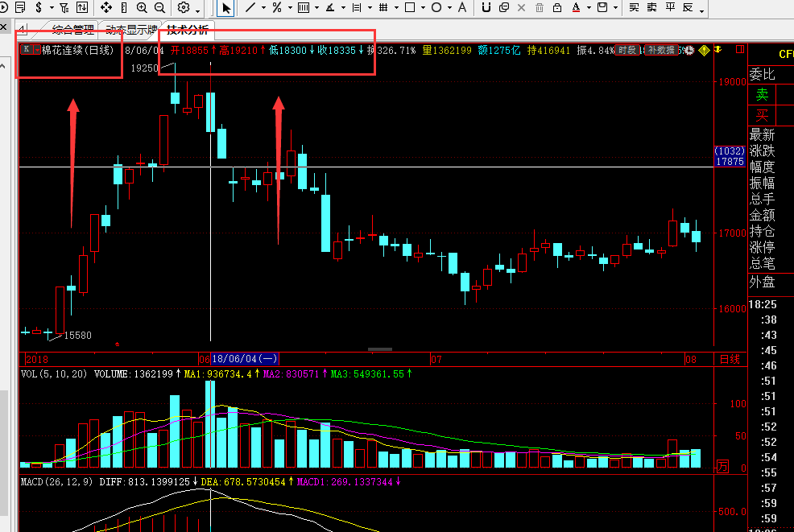Switch to 动态显示牌 tab
Screen dimensions: 794x532
point(130,30)
